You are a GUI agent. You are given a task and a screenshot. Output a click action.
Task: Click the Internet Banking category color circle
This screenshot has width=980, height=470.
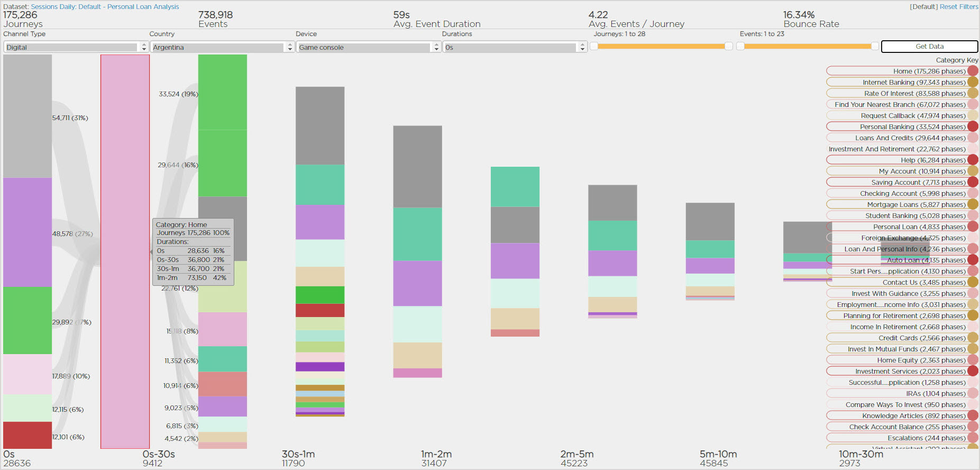pos(973,82)
